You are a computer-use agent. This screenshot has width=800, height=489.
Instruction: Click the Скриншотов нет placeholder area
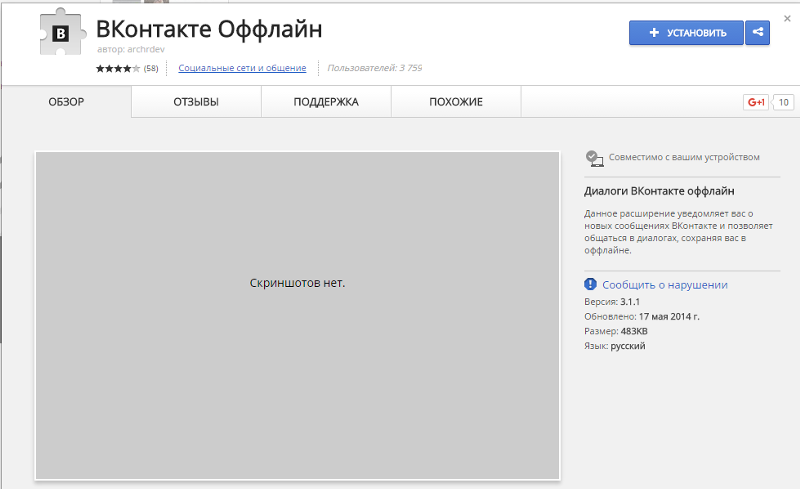[297, 315]
